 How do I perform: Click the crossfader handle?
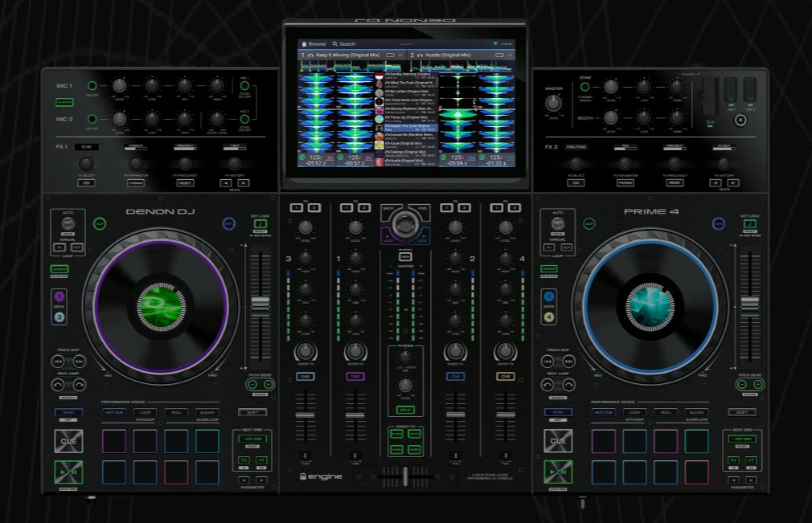tap(405, 476)
